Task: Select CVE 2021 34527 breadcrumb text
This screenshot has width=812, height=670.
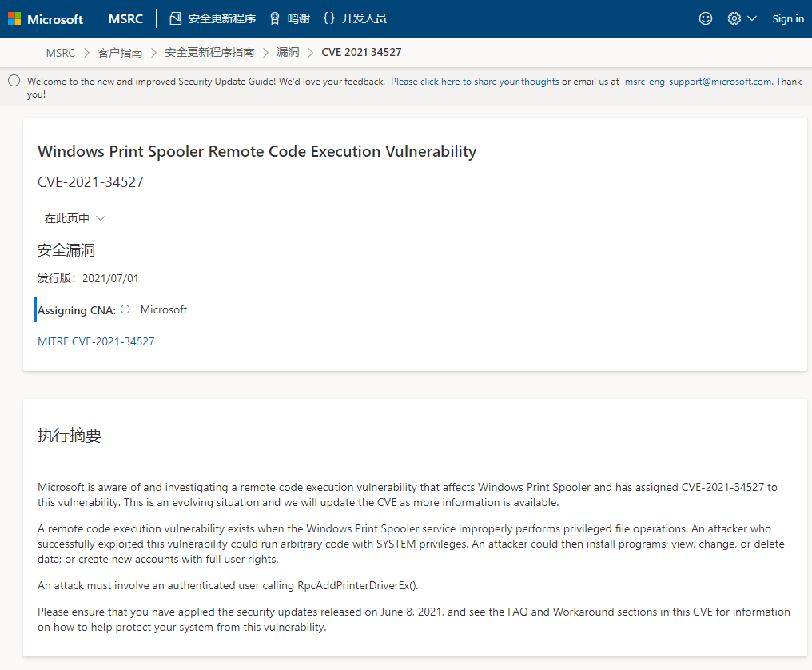Action: tap(361, 52)
